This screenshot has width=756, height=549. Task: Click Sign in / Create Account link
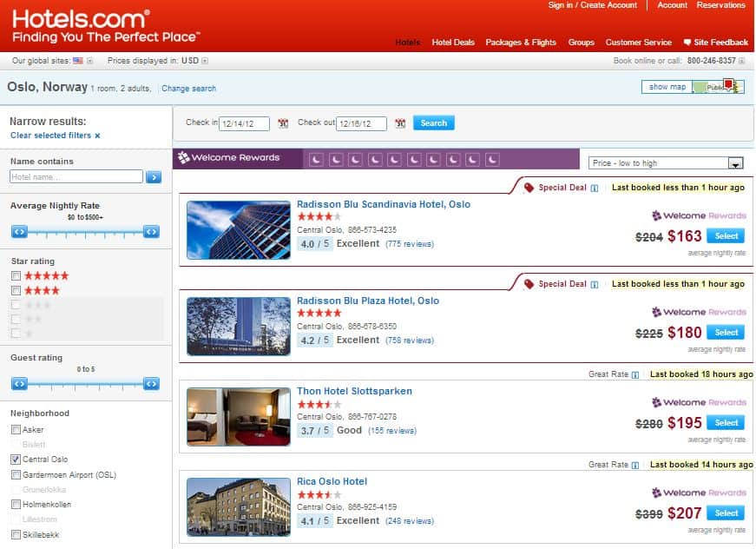593,5
